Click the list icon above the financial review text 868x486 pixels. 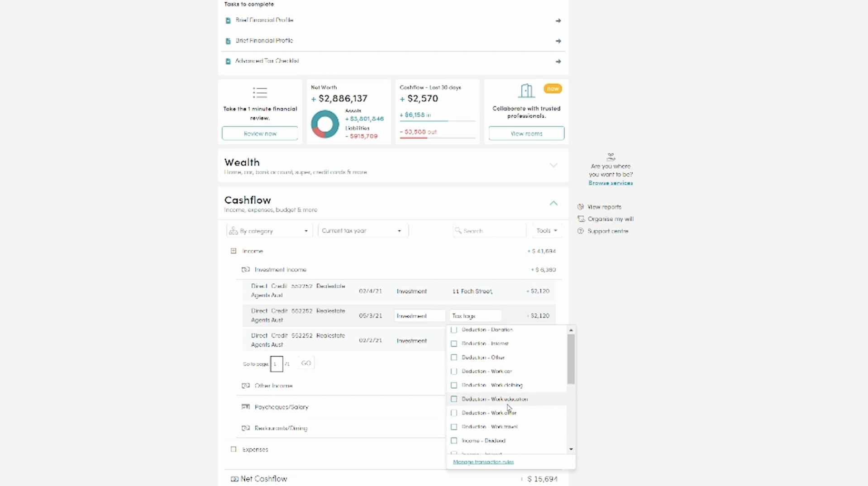[260, 93]
